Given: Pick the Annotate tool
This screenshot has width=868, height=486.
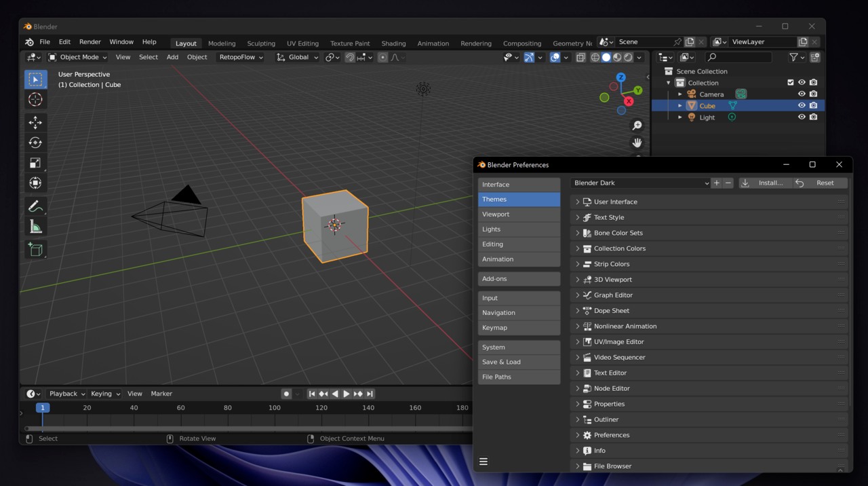Looking at the screenshot, I should [35, 206].
